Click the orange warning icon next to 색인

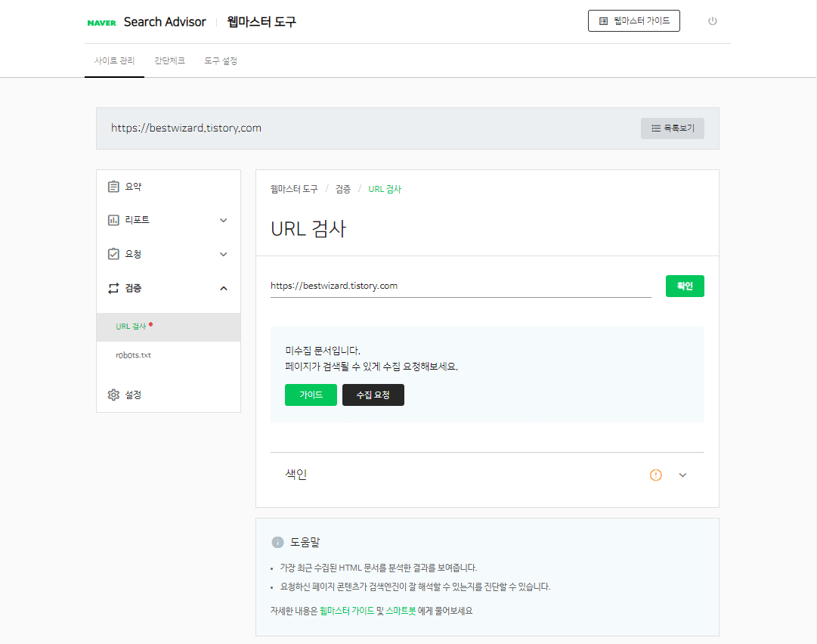655,475
